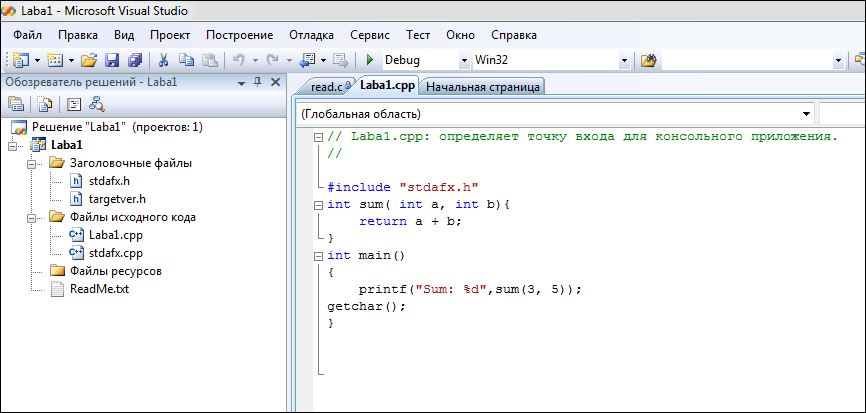Open the Сервис menu
Image resolution: width=866 pixels, height=413 pixels.
[370, 35]
